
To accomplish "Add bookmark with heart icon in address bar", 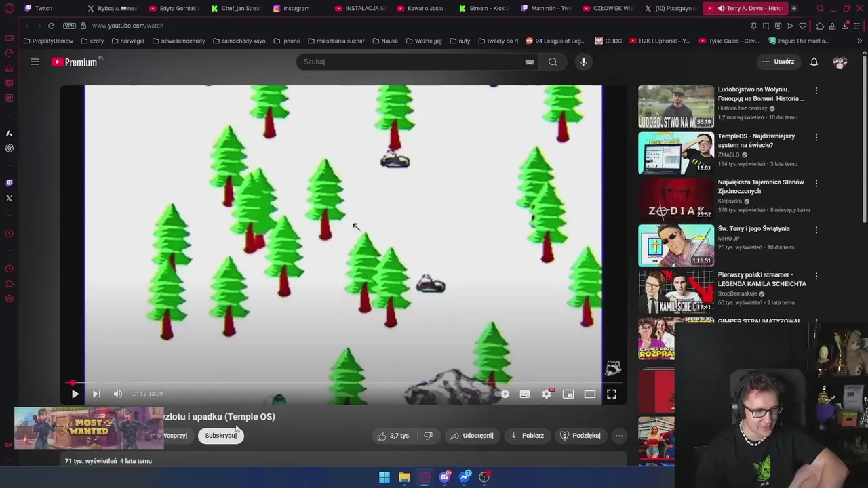I will 802,26.
